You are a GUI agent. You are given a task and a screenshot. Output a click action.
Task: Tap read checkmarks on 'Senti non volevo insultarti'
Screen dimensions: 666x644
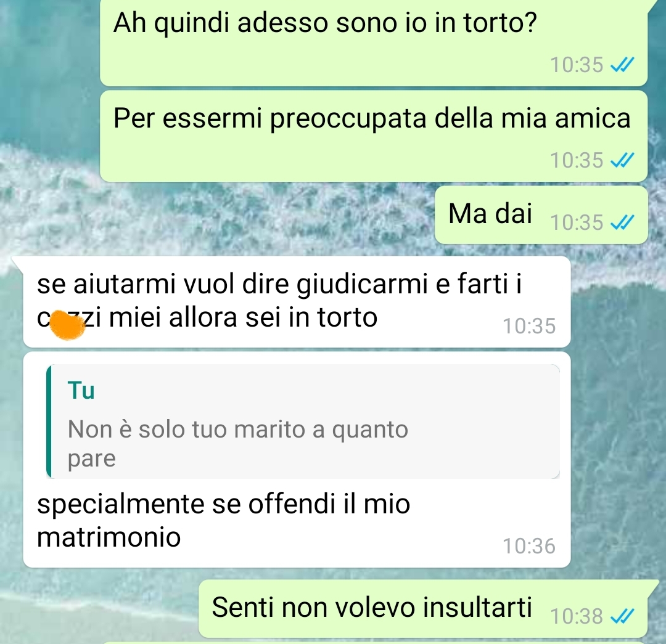tap(622, 616)
